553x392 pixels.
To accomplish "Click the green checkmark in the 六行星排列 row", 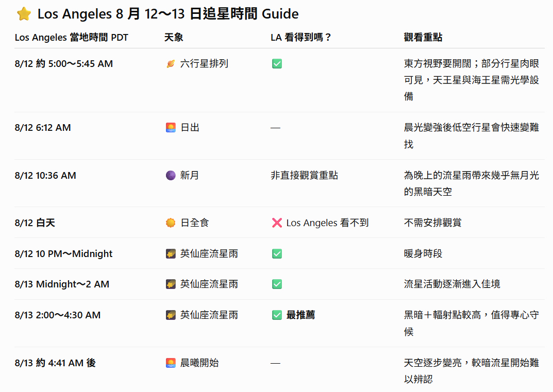I will (x=277, y=64).
